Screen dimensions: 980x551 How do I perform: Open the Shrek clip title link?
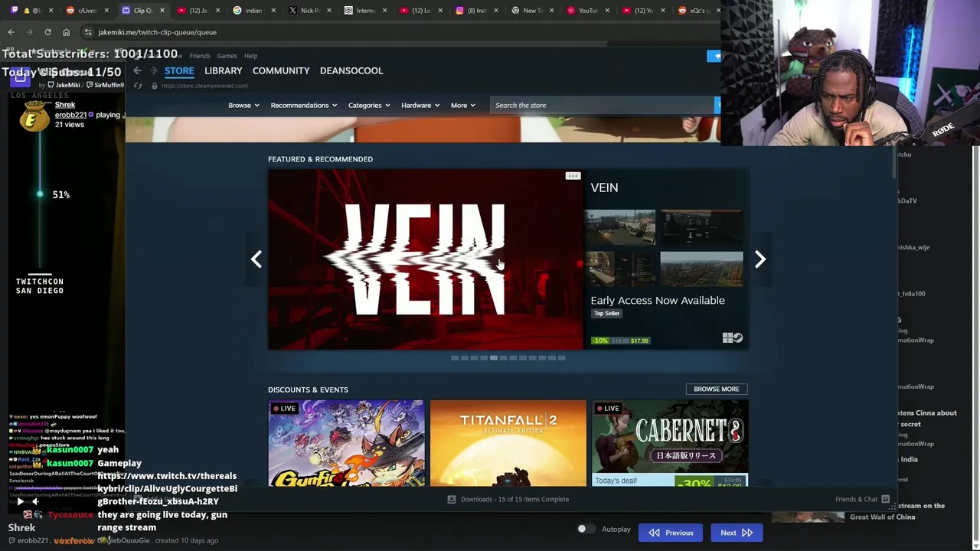65,104
